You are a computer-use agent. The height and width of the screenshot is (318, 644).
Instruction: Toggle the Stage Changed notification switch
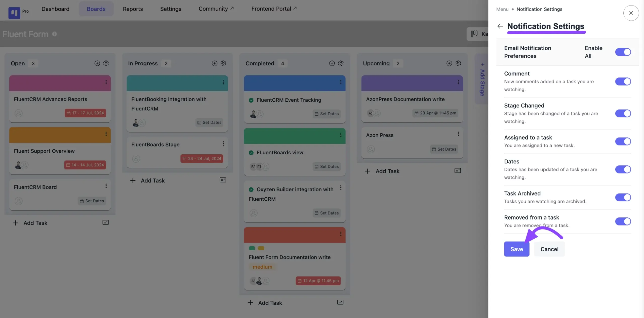coord(623,113)
